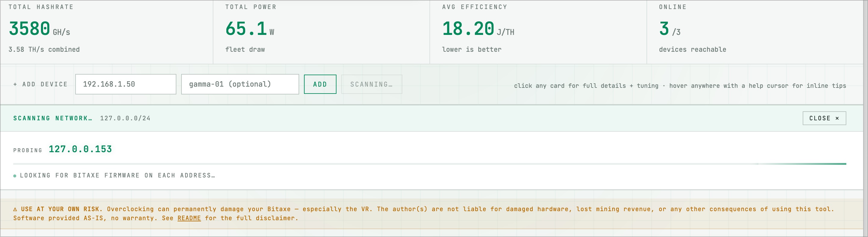
Task: Click the device name optional field
Action: 240,84
